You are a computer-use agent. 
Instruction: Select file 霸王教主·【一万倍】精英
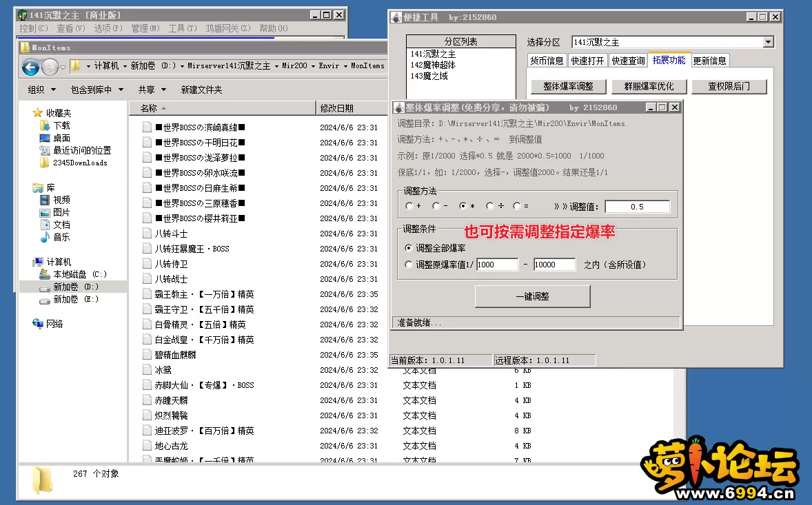204,294
